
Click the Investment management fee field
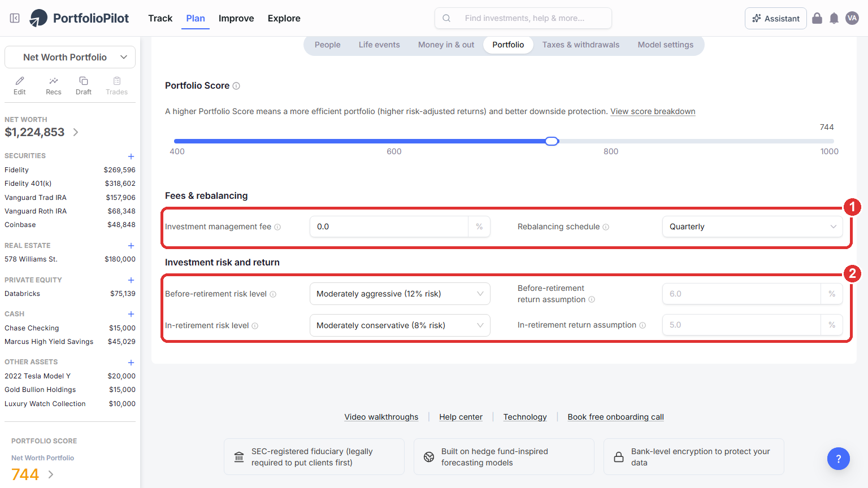(x=389, y=226)
